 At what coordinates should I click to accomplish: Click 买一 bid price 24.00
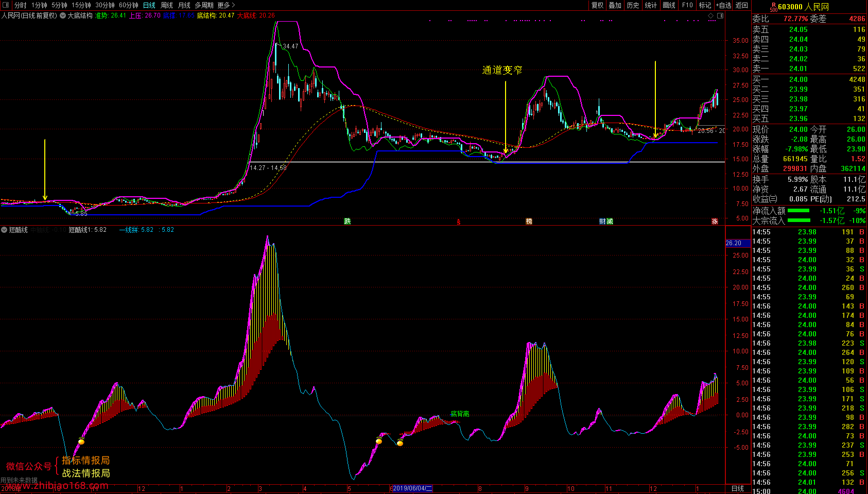pos(798,80)
